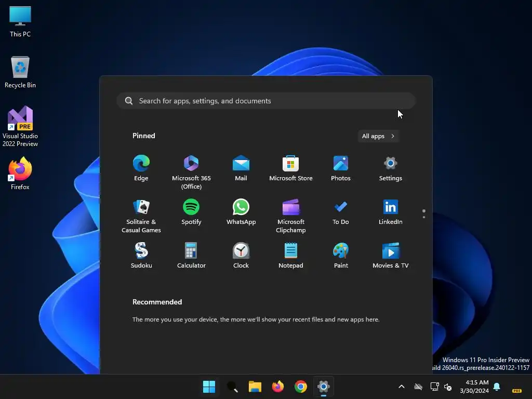Go to next pinned apps page dot

coord(424,217)
